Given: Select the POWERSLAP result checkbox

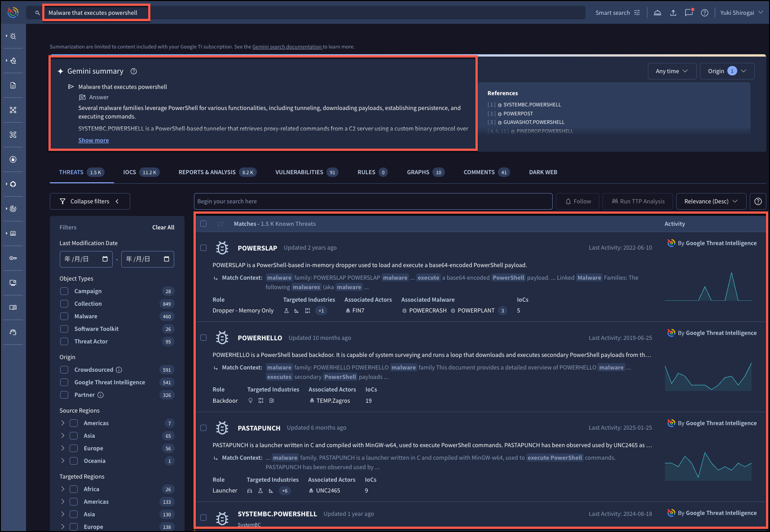Looking at the screenshot, I should (203, 248).
